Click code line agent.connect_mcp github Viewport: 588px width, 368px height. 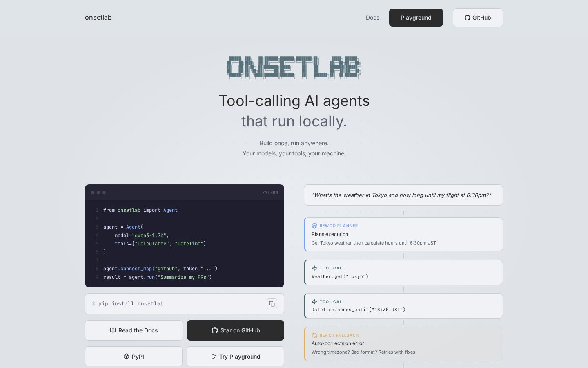pos(160,269)
